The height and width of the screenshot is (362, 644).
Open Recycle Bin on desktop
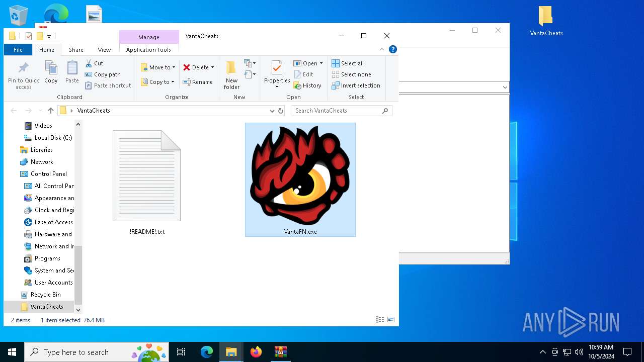click(19, 15)
